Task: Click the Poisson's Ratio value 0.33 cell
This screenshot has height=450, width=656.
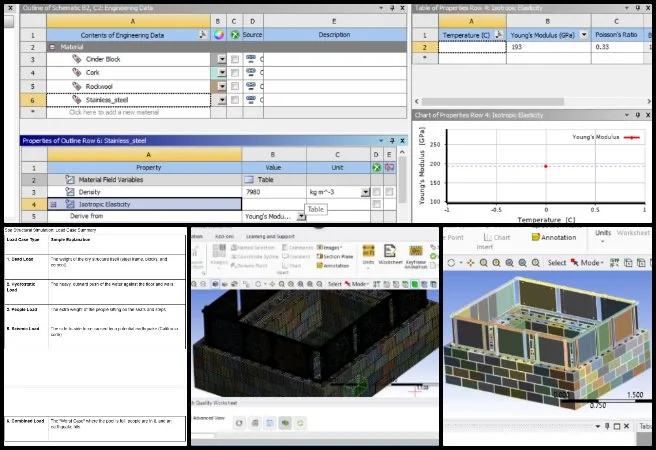Action: point(617,47)
